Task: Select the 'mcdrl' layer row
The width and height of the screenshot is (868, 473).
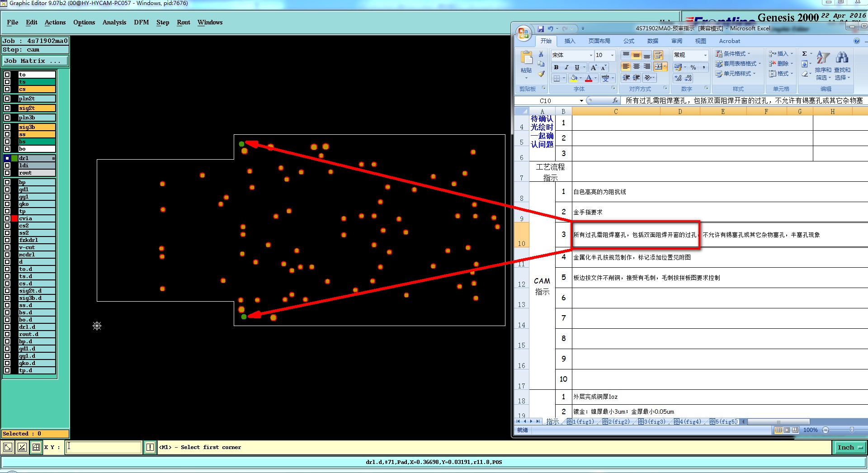Action: (37, 255)
